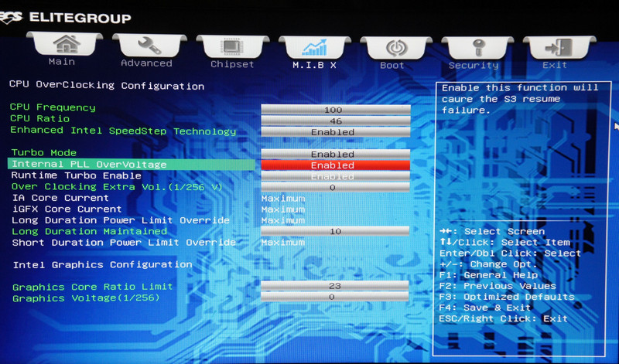
Task: Edit the CPU Frequency value 100
Action: tap(336, 110)
